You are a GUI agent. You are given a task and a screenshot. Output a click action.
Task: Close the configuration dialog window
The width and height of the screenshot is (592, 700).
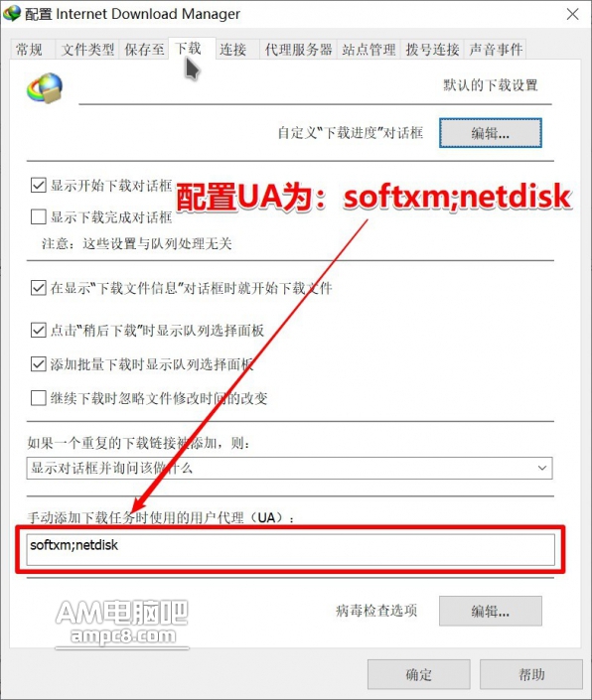point(573,14)
